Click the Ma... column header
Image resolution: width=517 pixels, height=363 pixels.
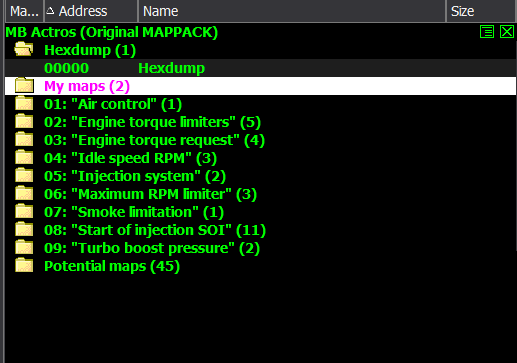pos(24,11)
